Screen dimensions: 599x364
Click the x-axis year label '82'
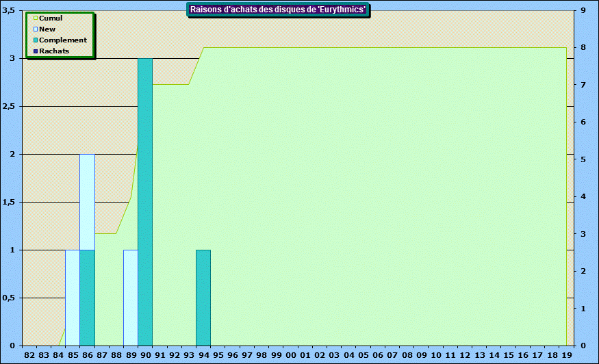tap(29, 356)
